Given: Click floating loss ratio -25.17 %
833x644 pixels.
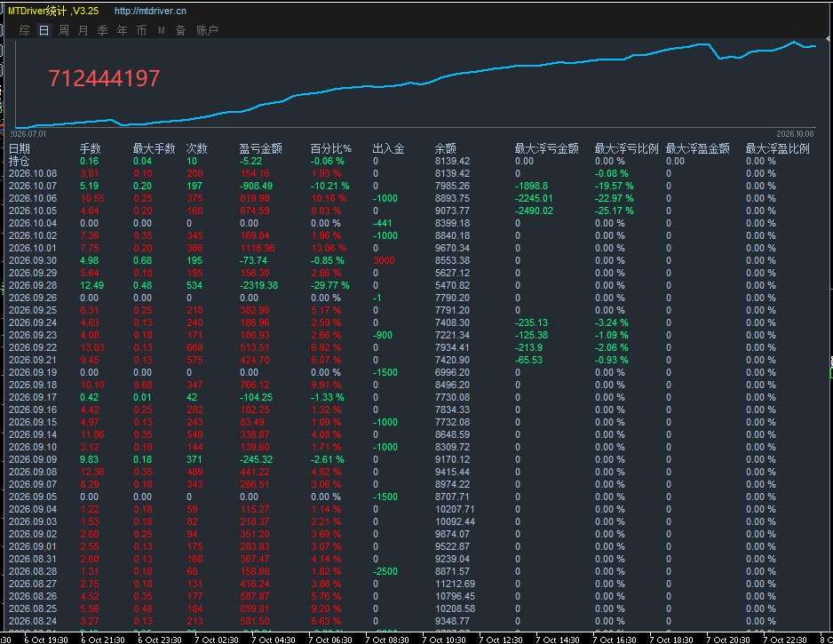Looking at the screenshot, I should [615, 211].
